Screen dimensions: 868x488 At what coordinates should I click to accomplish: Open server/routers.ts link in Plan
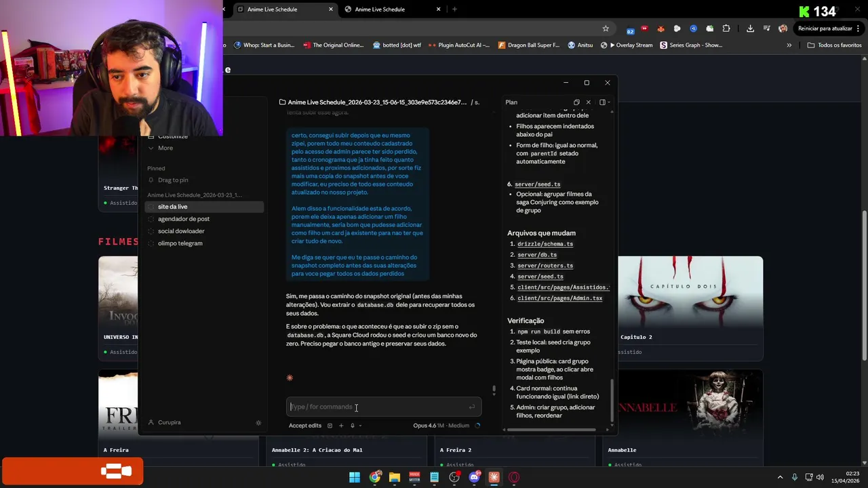point(545,266)
